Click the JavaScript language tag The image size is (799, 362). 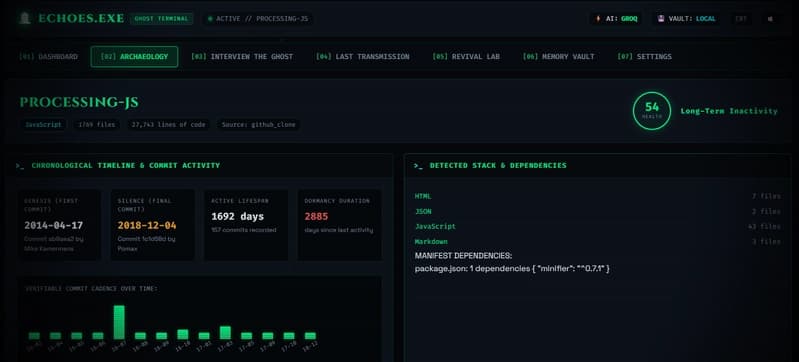[x=43, y=124]
